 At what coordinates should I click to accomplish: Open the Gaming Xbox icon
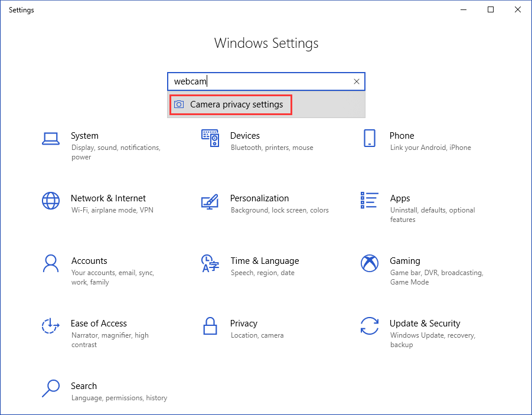coord(370,263)
